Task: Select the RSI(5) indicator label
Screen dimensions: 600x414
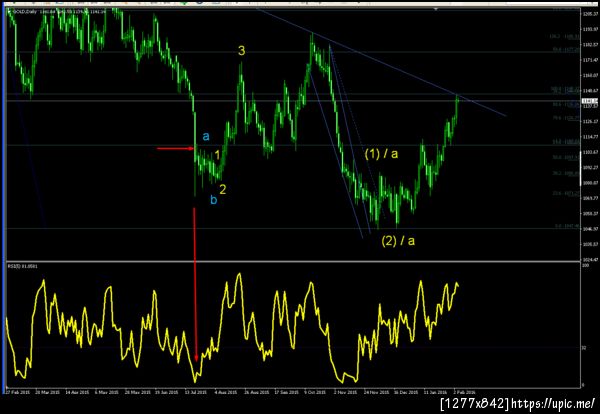Action: point(23,266)
